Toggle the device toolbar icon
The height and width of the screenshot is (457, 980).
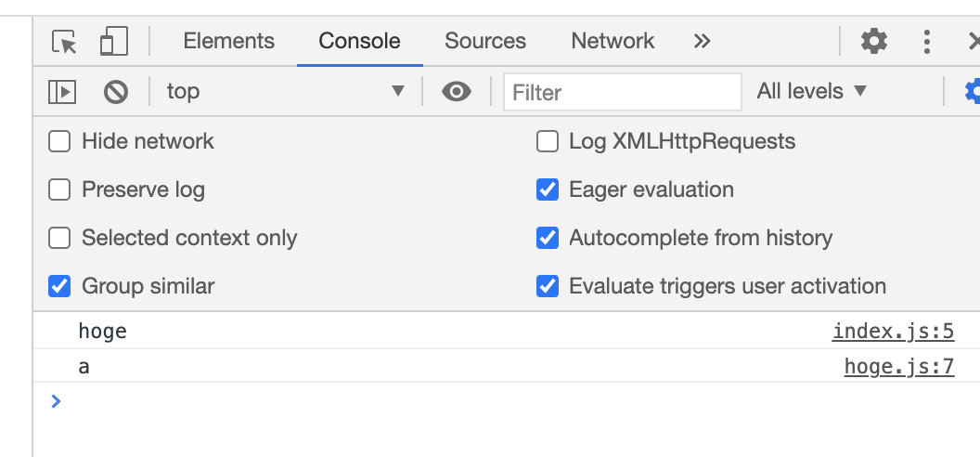coord(113,42)
